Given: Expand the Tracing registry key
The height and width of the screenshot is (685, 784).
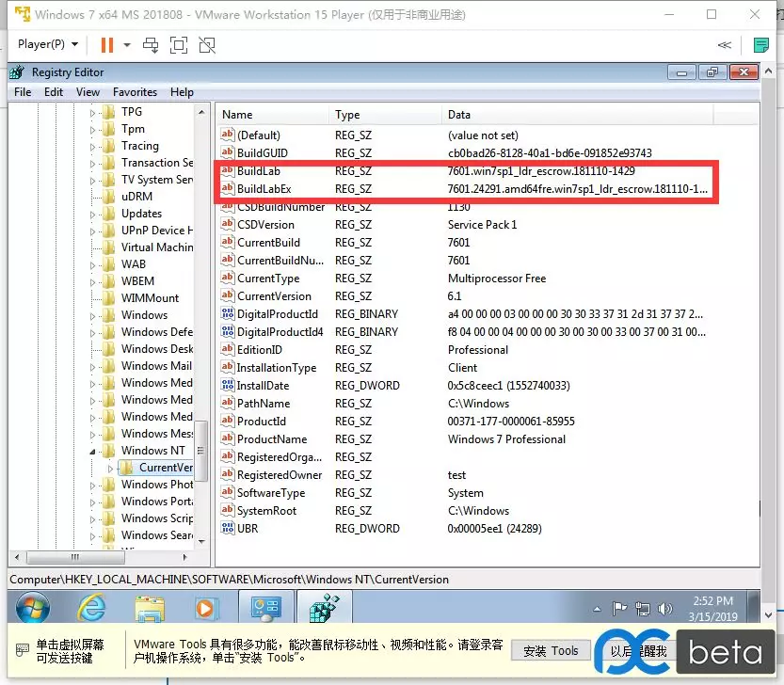Looking at the screenshot, I should 92,147.
